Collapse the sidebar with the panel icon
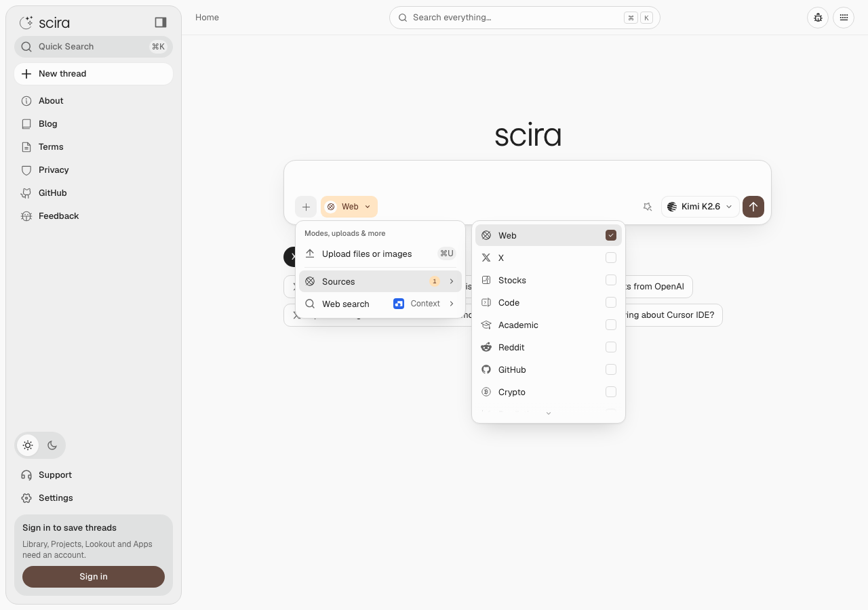This screenshot has height=610, width=868. (161, 22)
